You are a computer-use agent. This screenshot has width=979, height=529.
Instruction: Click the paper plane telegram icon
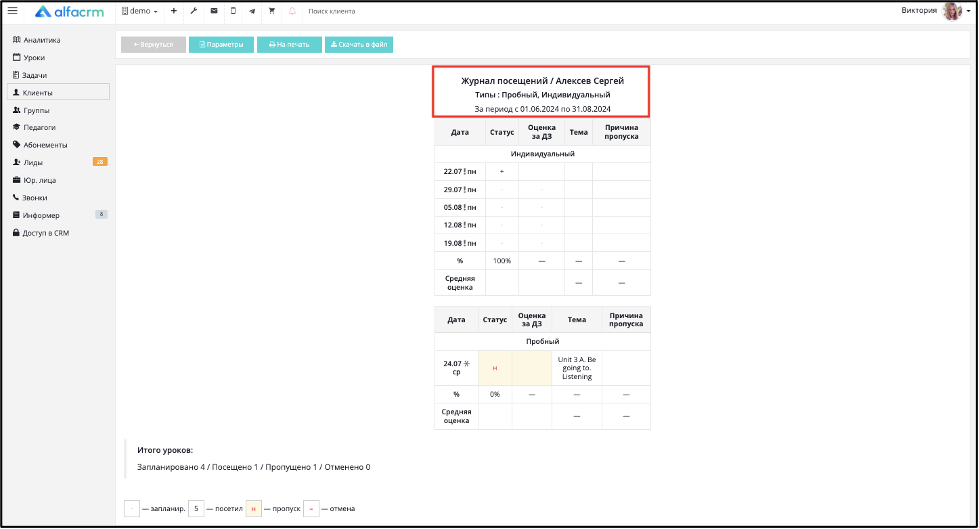(x=252, y=11)
